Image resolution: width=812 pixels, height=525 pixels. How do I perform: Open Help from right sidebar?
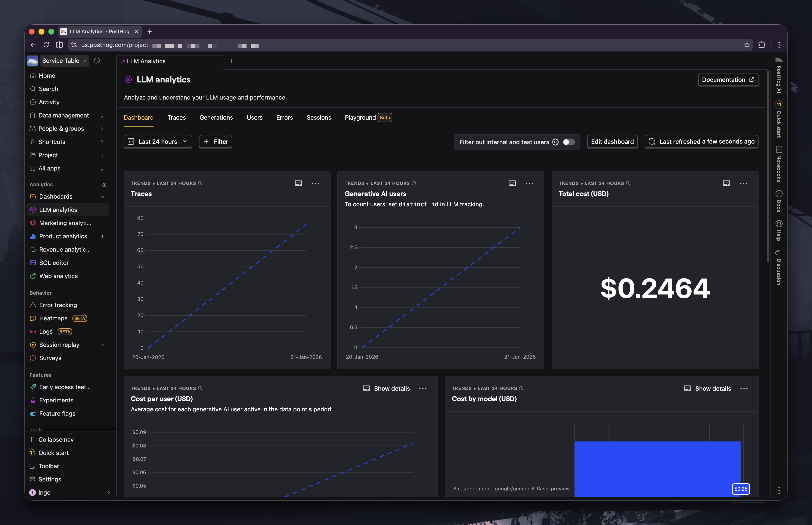(x=779, y=230)
